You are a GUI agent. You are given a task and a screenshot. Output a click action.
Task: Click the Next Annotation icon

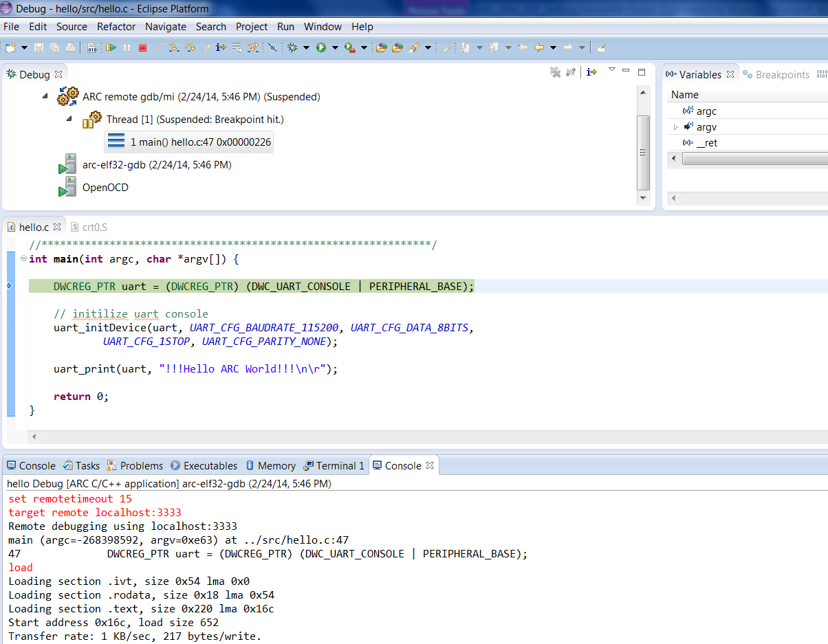[466, 47]
